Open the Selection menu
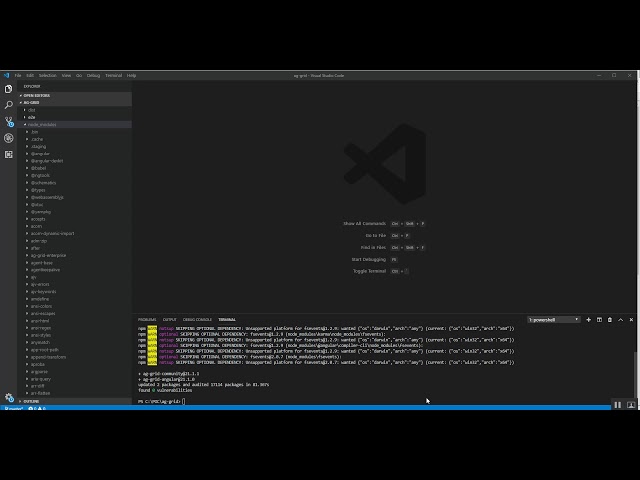The image size is (640, 480). pyautogui.click(x=48, y=76)
